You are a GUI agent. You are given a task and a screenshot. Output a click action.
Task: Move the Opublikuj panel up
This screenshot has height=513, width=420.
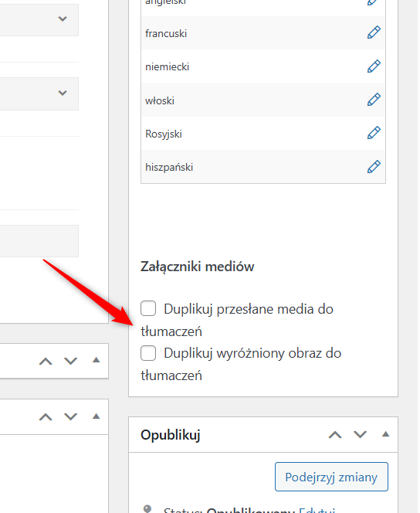[335, 435]
